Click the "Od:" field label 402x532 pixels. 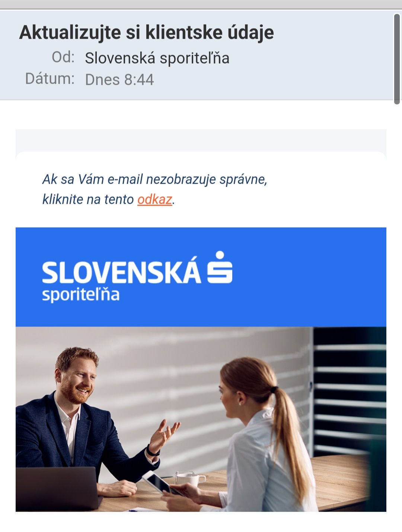[x=63, y=57]
